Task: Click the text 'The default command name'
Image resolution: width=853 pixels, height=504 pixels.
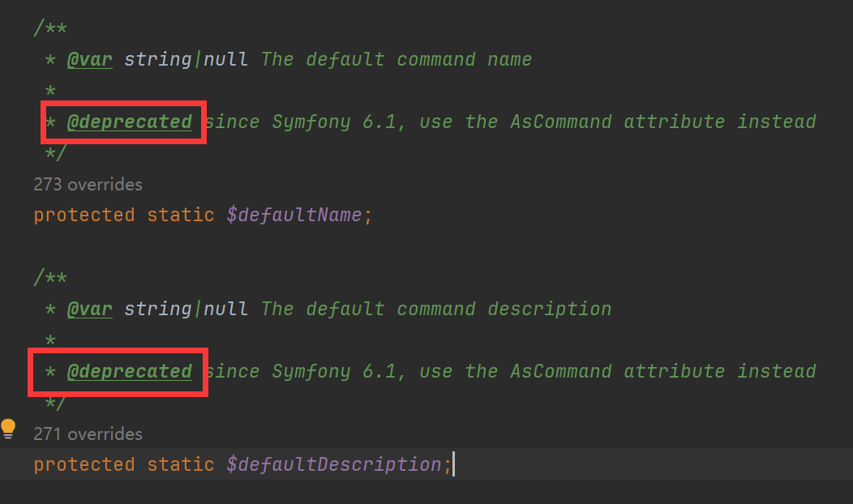Action: pyautogui.click(x=396, y=59)
